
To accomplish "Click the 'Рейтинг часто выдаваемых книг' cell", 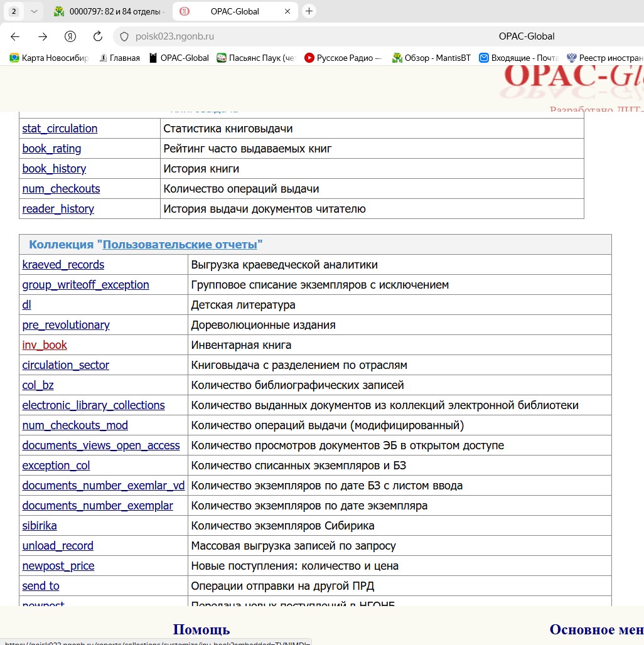I will pyautogui.click(x=372, y=149).
